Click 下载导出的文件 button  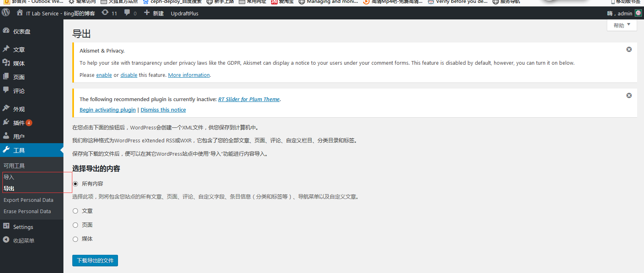(x=95, y=260)
